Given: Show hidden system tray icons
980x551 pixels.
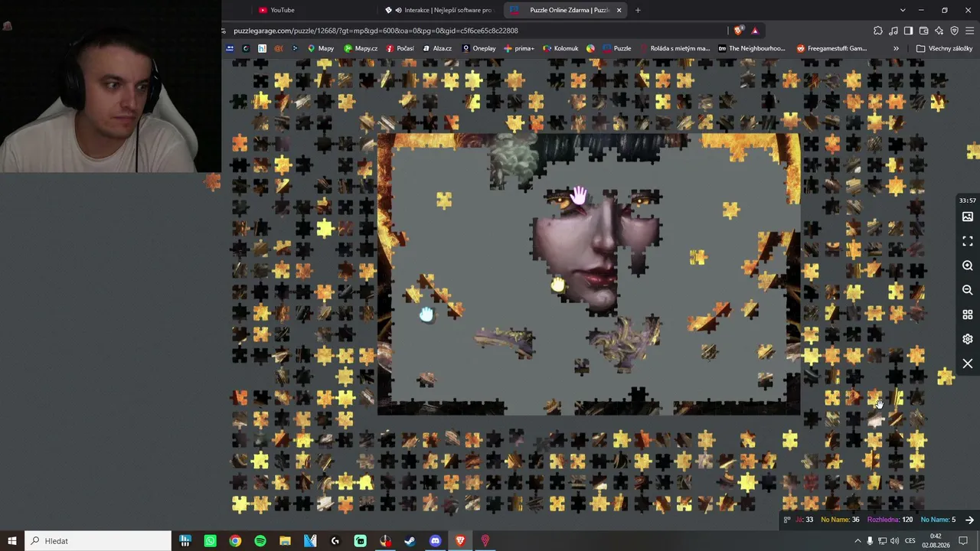Looking at the screenshot, I should point(857,541).
